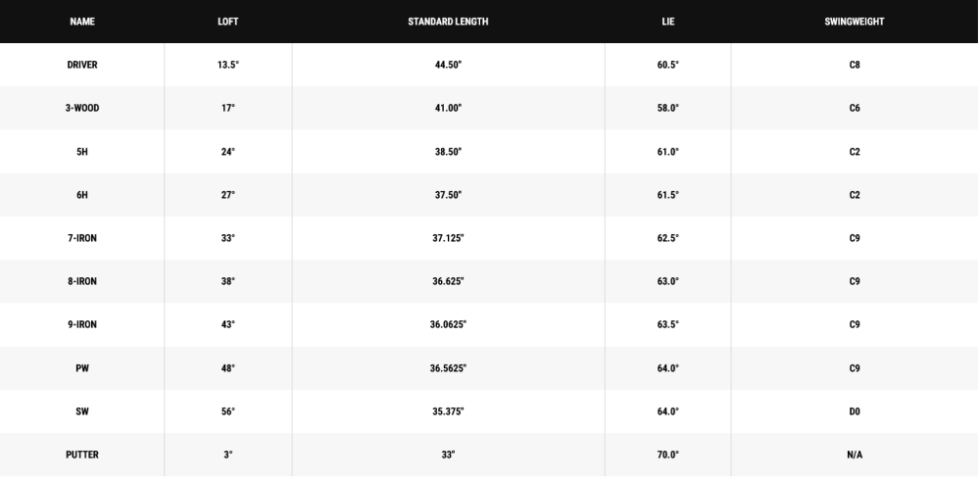This screenshot has height=481, width=980.
Task: Select the DRIVER row name cell
Action: pos(82,65)
